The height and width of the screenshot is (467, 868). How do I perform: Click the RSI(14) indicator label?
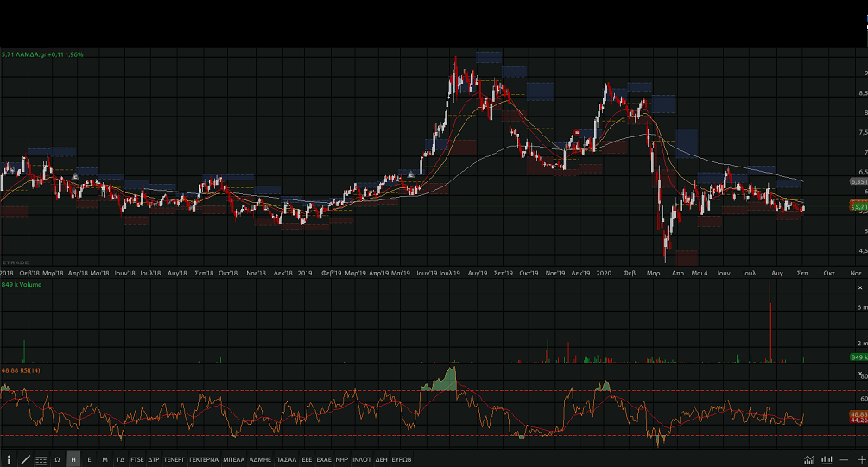22,370
